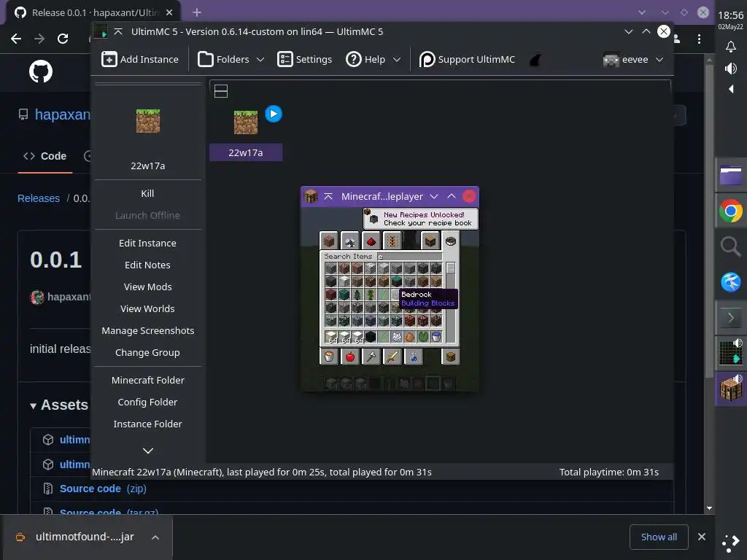This screenshot has height=560, width=747.
Task: Click Show all downloads button
Action: 659,537
